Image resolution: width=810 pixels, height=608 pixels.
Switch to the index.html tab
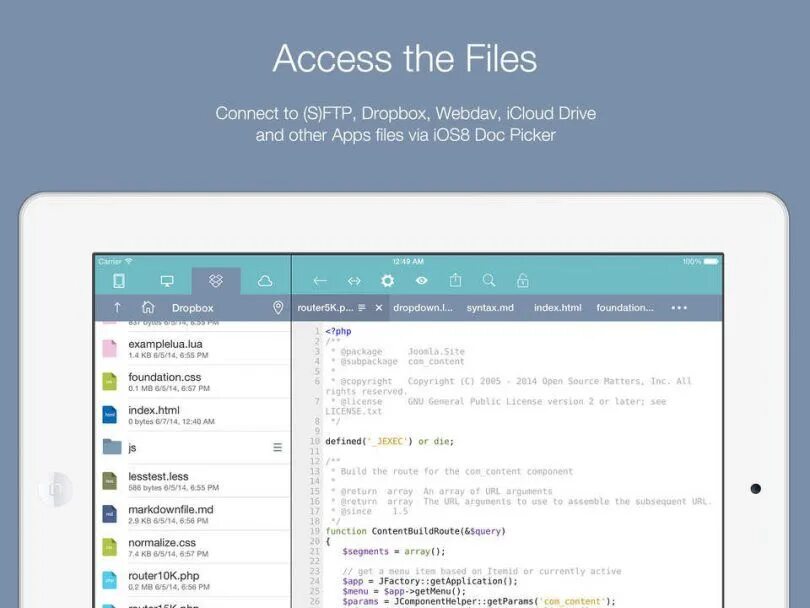coord(558,307)
